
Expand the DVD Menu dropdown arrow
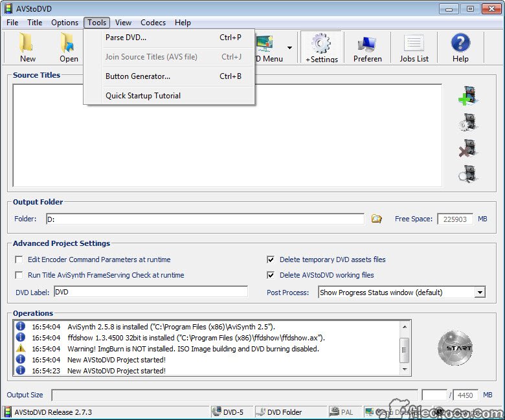coord(289,48)
